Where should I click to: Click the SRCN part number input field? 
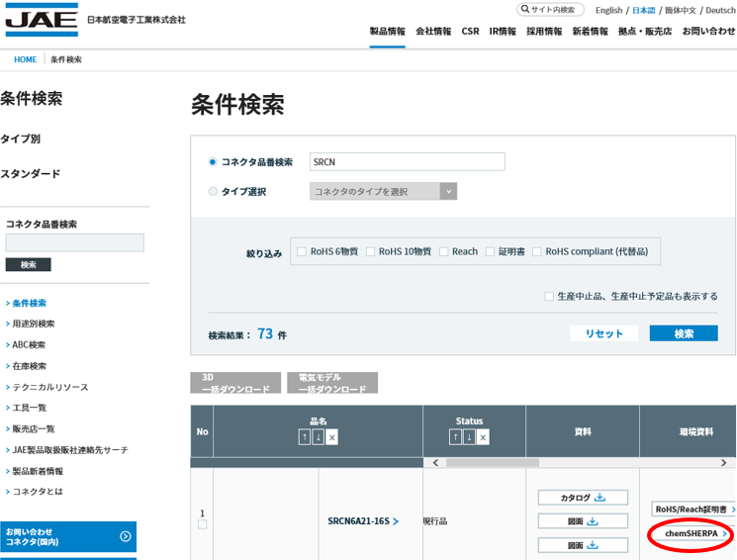[x=407, y=161]
